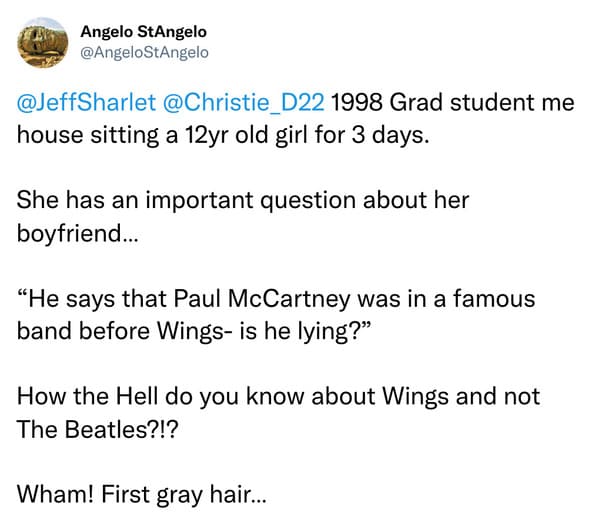
Task: Click the Angelo StAngelo display name
Action: [143, 32]
